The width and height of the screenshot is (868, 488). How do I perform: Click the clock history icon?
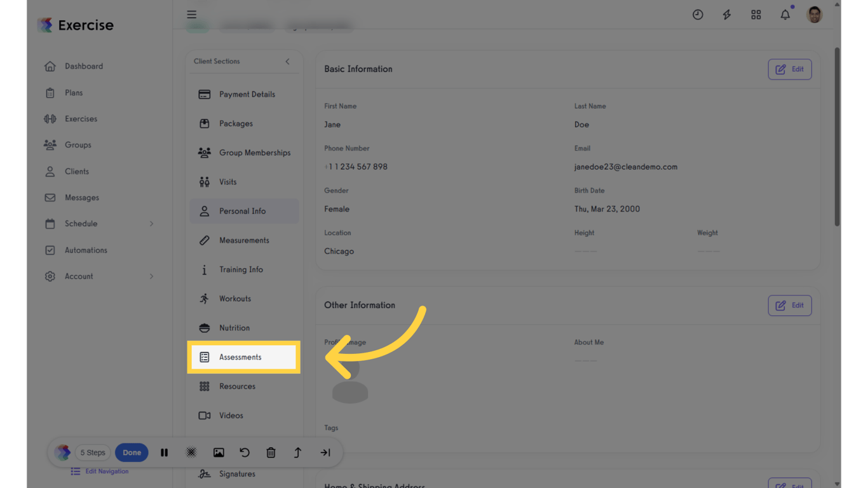(698, 14)
